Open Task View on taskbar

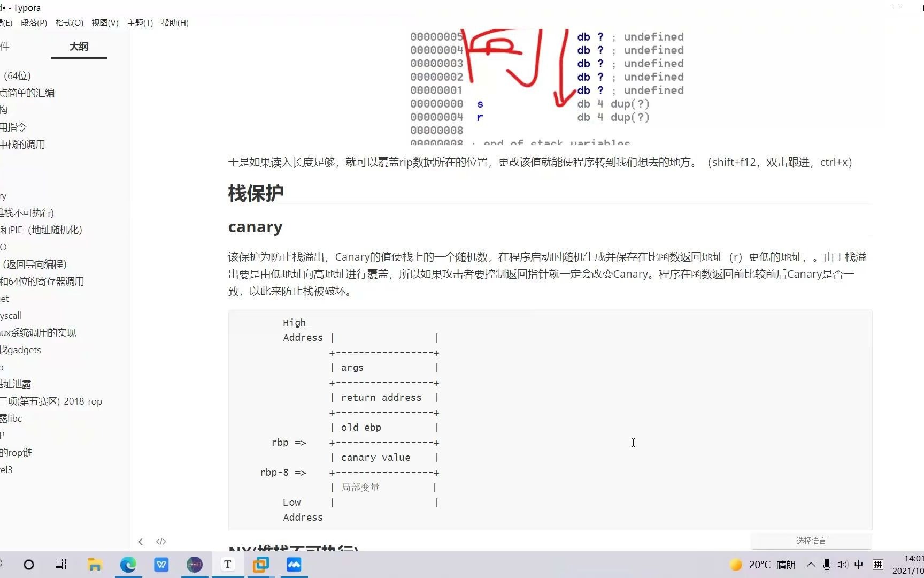(61, 565)
